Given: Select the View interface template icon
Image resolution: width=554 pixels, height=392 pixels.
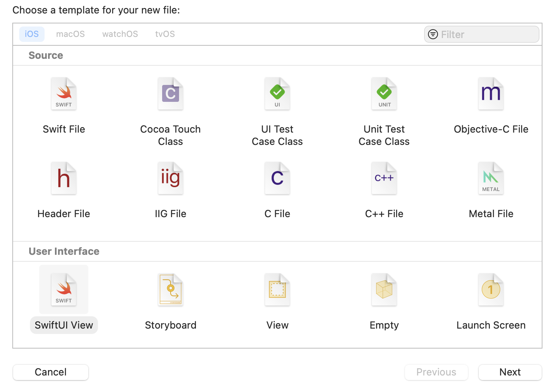Looking at the screenshot, I should (277, 290).
